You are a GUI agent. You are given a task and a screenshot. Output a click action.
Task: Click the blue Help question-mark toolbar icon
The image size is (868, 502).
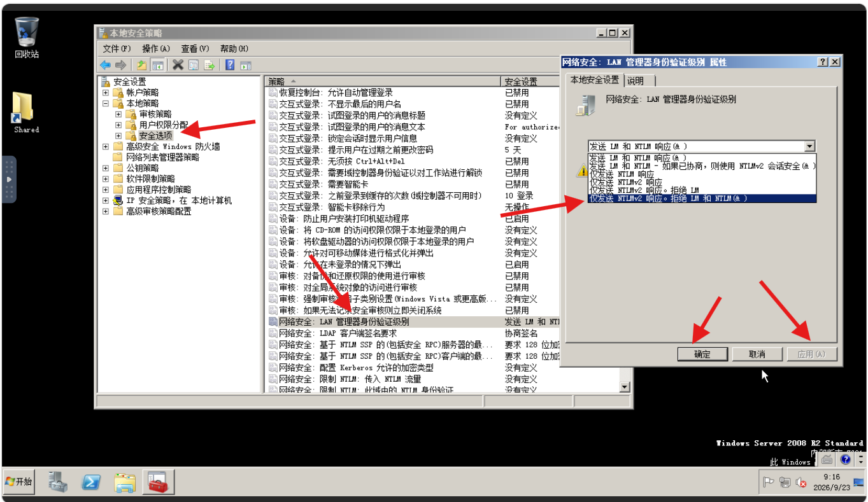pos(230,65)
